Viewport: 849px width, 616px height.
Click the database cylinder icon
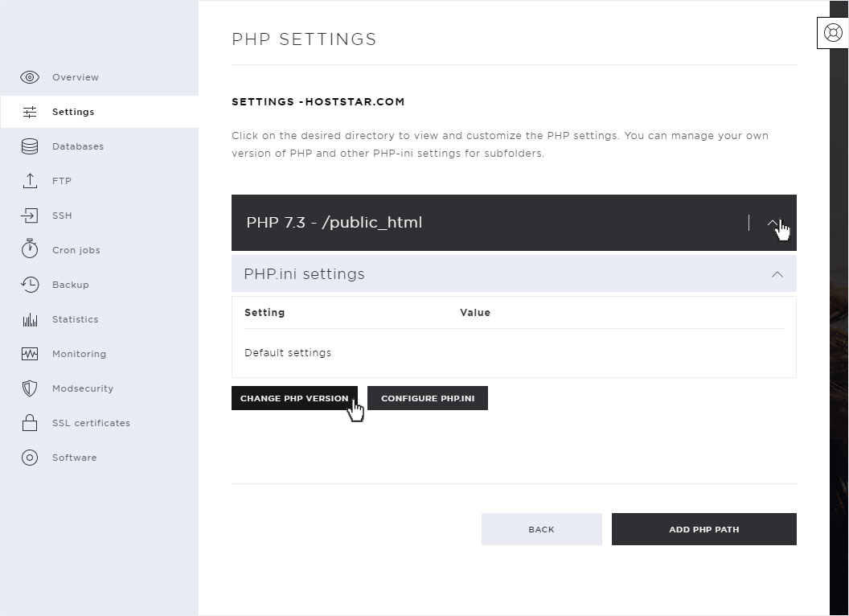[x=30, y=146]
